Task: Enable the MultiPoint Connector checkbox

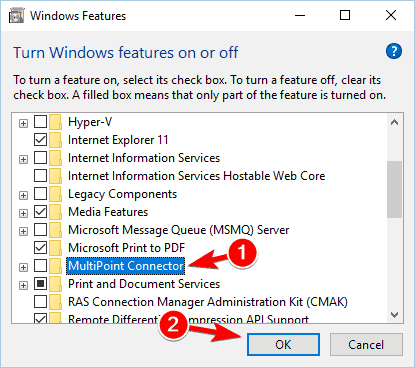Action: (40, 266)
